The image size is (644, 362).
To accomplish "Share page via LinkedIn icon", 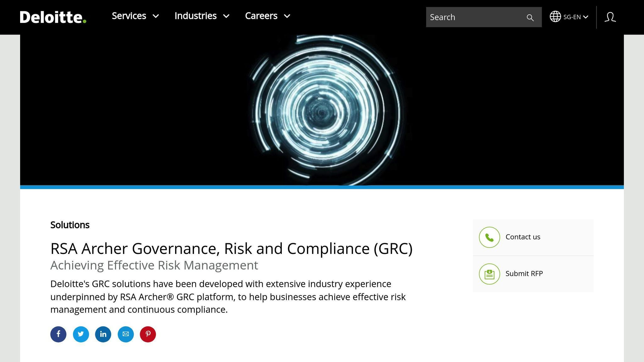I will pos(103,334).
